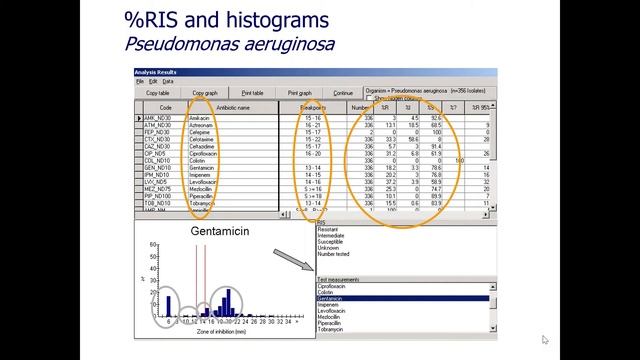Click the Print graph button
This screenshot has width=640, height=360.
300,93
